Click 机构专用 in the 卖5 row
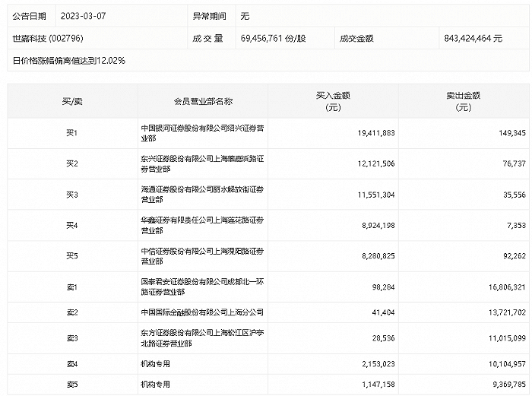 tap(155, 385)
